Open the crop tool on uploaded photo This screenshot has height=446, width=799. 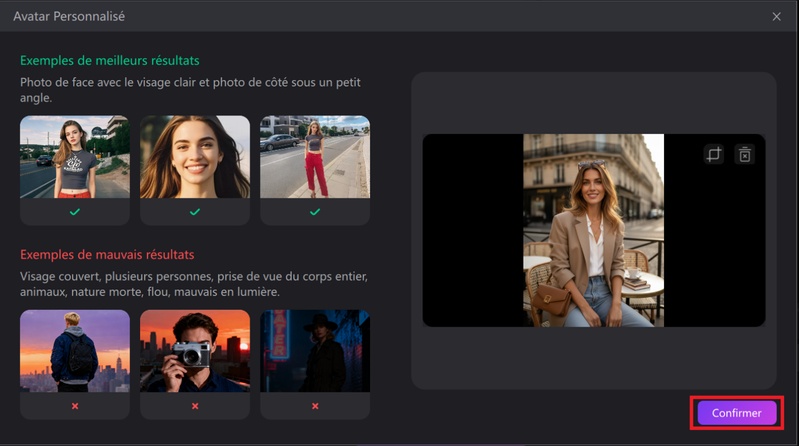tap(713, 154)
